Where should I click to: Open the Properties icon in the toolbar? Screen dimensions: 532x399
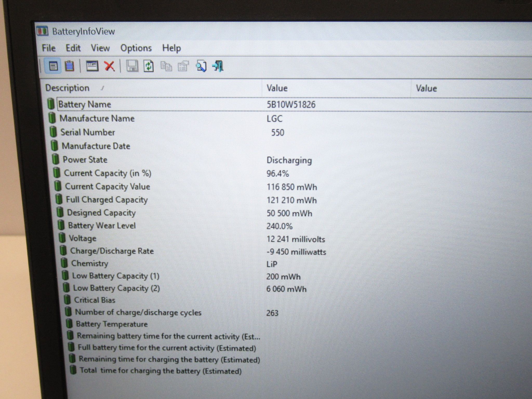click(x=183, y=66)
